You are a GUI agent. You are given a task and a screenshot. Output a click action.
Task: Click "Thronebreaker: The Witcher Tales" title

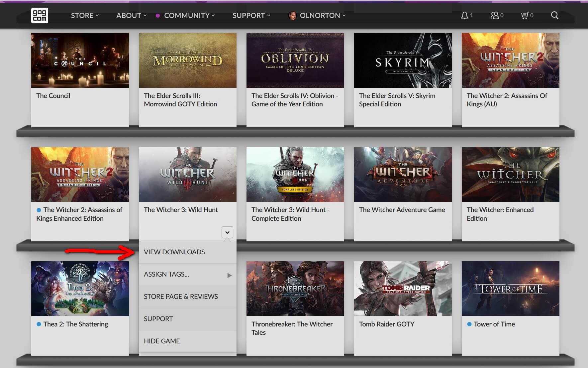click(x=292, y=328)
